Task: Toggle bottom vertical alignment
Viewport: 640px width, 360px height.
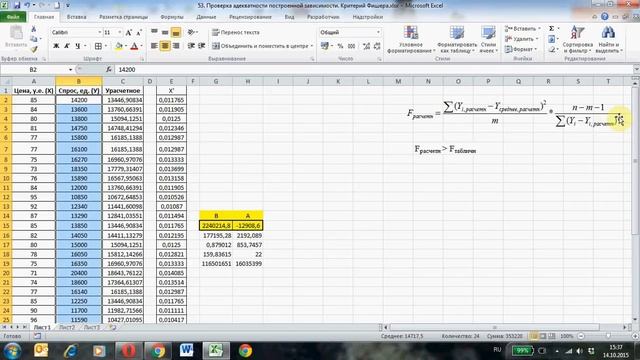Action: point(176,32)
